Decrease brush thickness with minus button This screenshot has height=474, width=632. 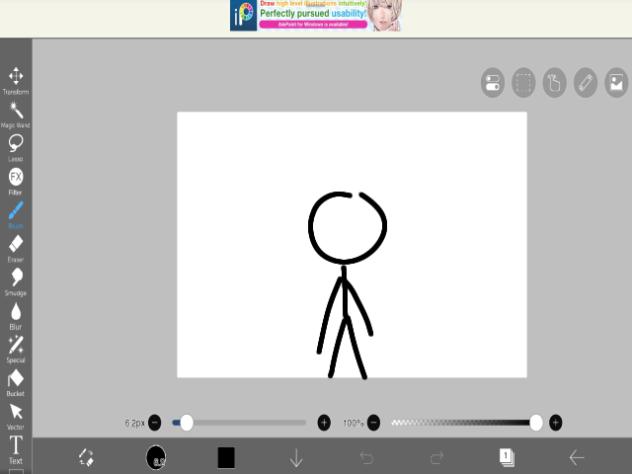tap(155, 423)
